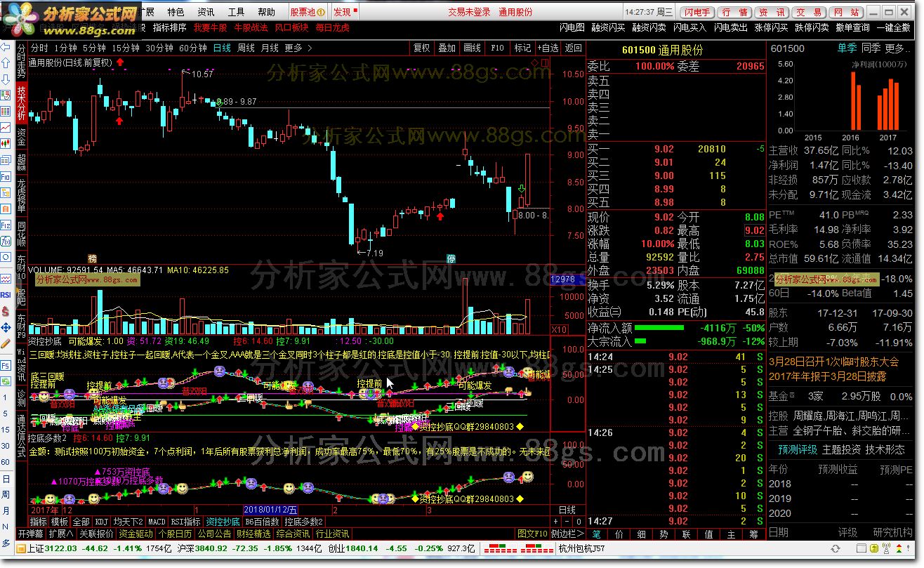Select the 控底多数2 indicator tab
The image size is (924, 568).
(x=303, y=522)
